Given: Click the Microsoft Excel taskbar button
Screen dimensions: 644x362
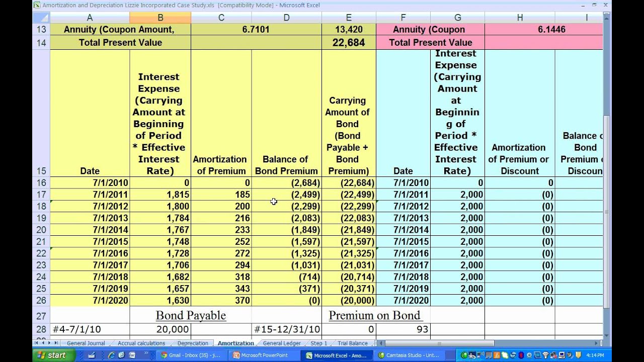Looking at the screenshot, I should tap(337, 355).
